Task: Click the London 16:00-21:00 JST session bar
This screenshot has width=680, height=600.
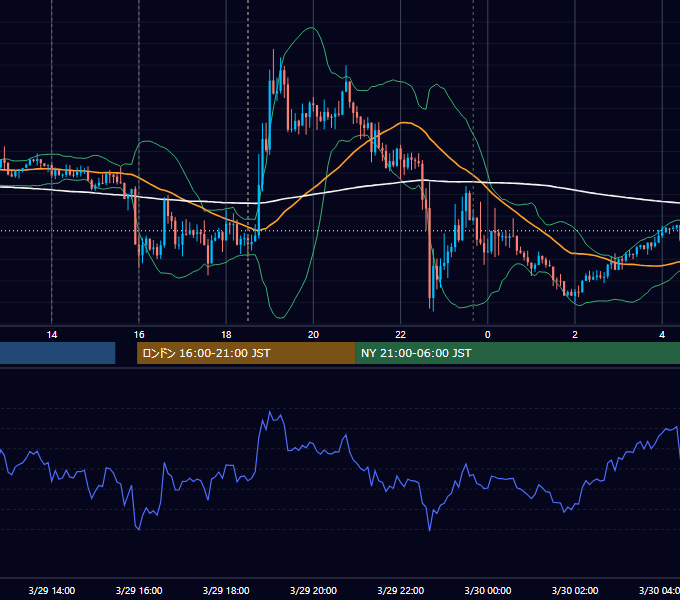Action: [246, 353]
